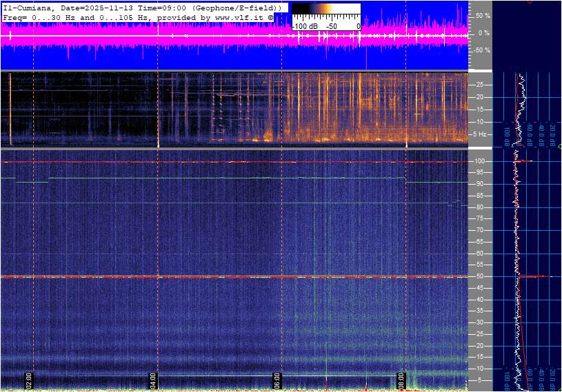The width and height of the screenshot is (562, 392).
Task: Click the red 100 Hz harmonic line
Action: click(207, 162)
